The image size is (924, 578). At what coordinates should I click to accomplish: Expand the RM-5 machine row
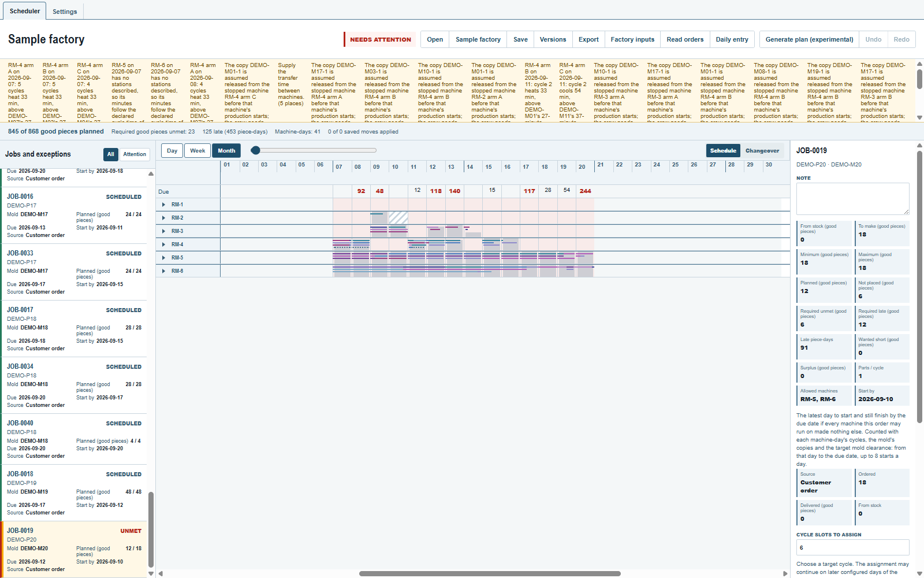pos(164,258)
